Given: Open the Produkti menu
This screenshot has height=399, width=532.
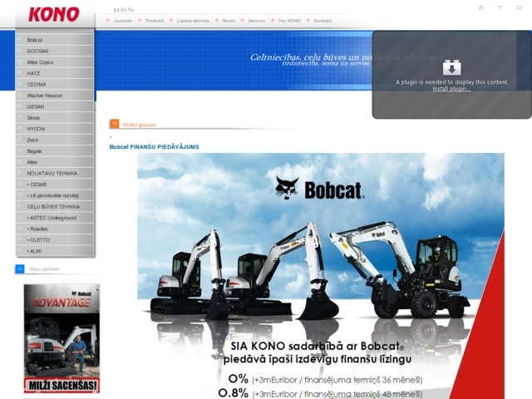Looking at the screenshot, I should coord(155,20).
